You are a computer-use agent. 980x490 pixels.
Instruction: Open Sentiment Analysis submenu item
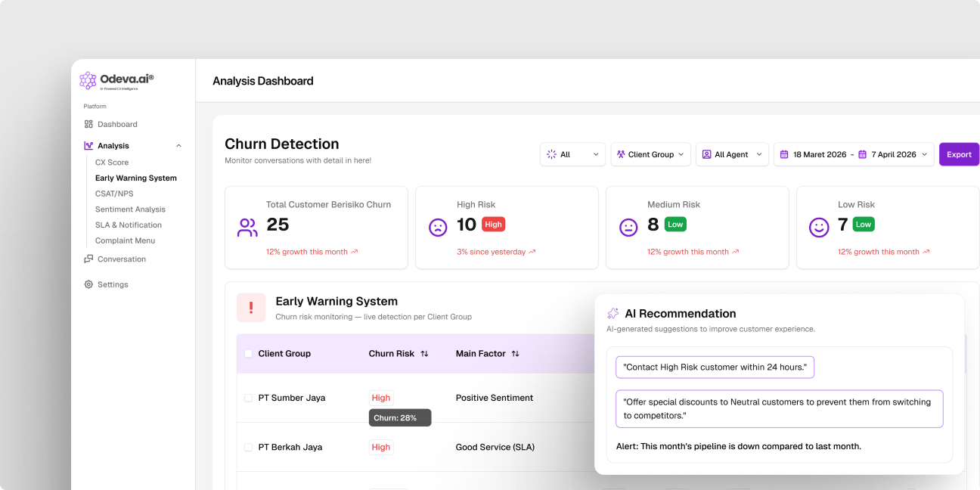pyautogui.click(x=130, y=209)
